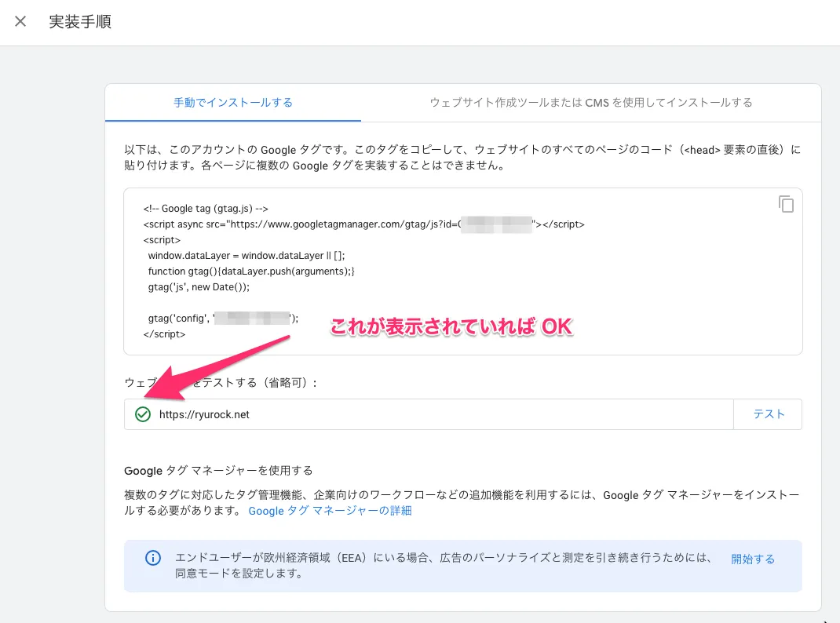Screen dimensions: 840x623
Task: Open the Google タグ マネージャーの詳細 link
Action: tap(330, 511)
